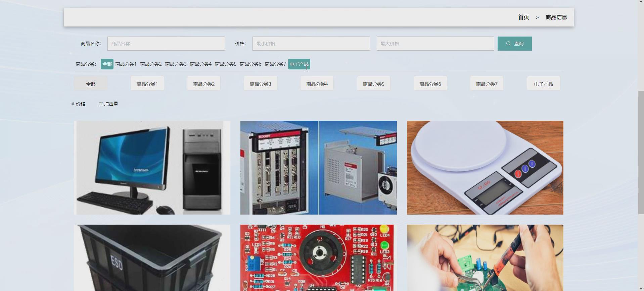Focus the 商品名称 search input field
The height and width of the screenshot is (291, 644).
[x=166, y=44]
